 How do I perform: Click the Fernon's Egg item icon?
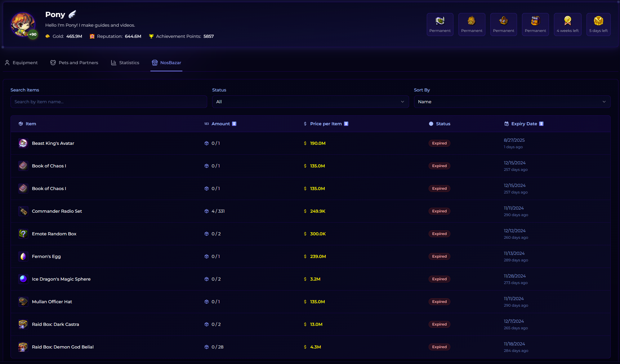pos(23,256)
